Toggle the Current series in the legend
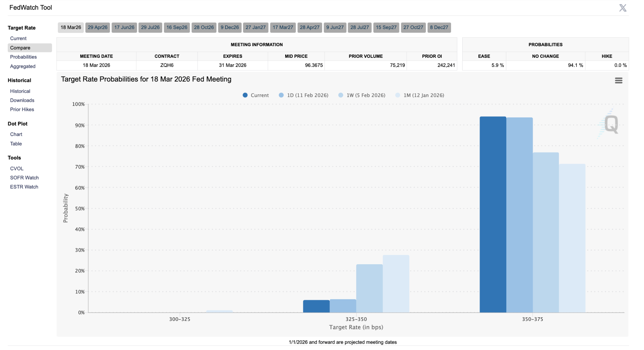The width and height of the screenshot is (644, 350). tap(256, 95)
